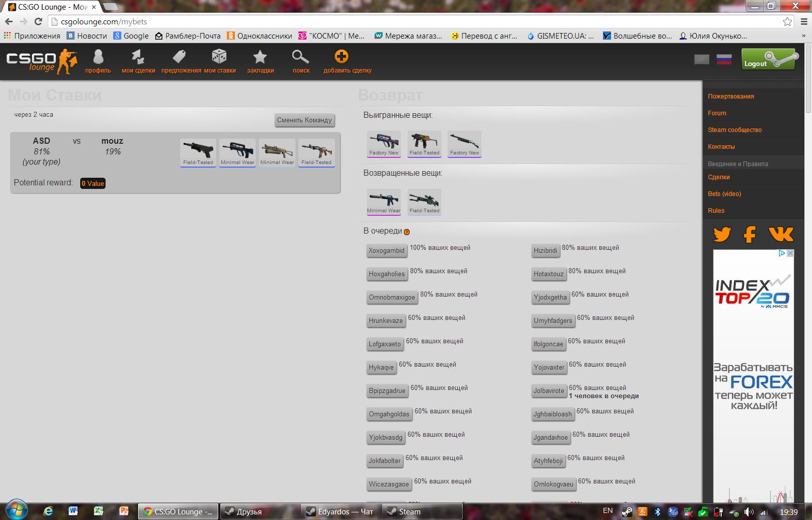812x520 pixels.
Task: Select the won Field-Tested item thumbnail
Action: click(424, 144)
